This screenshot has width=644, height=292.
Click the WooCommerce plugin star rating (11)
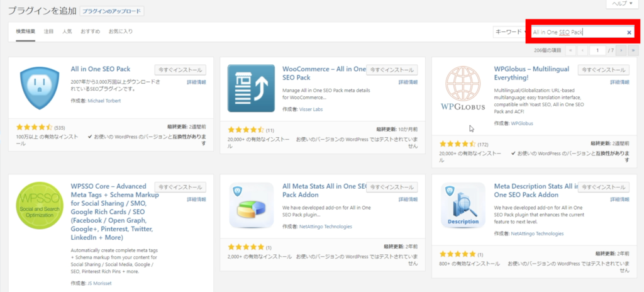(246, 130)
